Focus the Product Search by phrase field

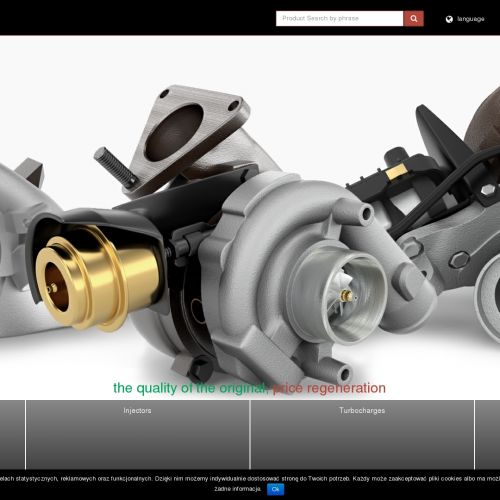339,19
